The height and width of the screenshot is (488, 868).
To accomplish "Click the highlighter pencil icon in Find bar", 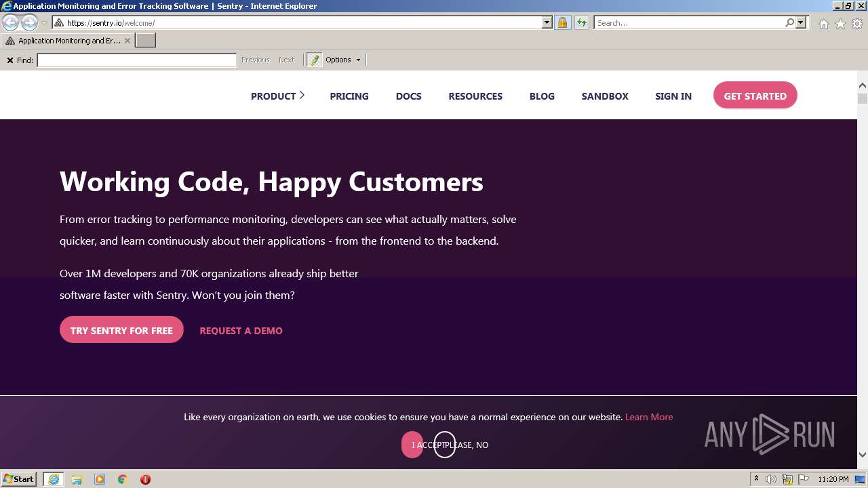I will coord(315,60).
